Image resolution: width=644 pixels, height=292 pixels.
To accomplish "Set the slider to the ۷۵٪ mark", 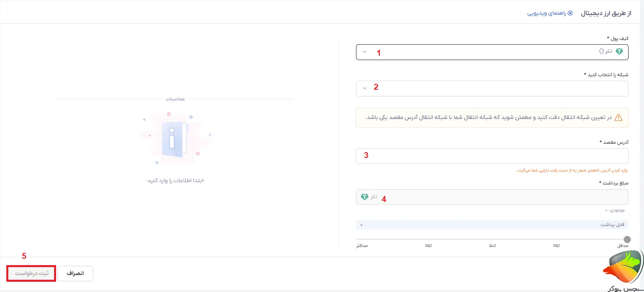I will [x=429, y=246].
